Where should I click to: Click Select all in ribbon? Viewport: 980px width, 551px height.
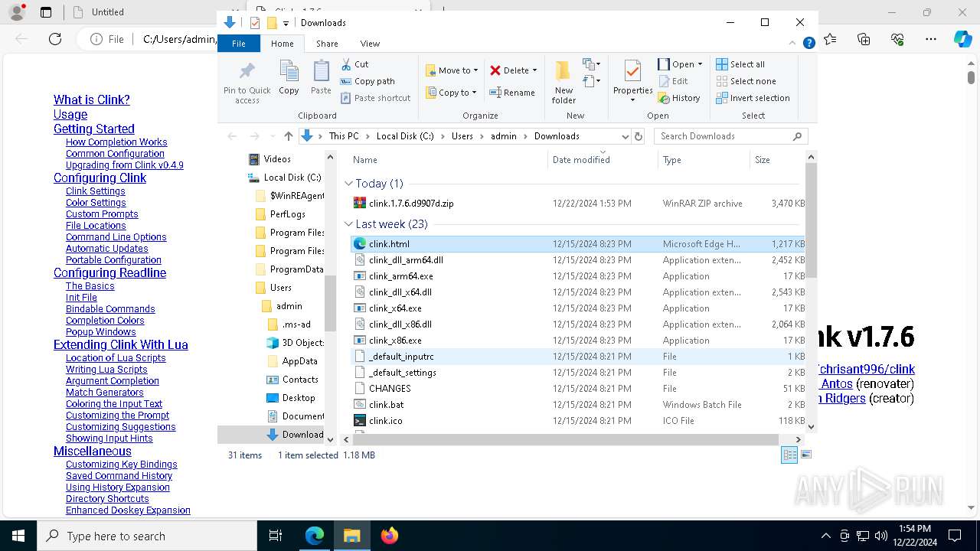click(740, 64)
